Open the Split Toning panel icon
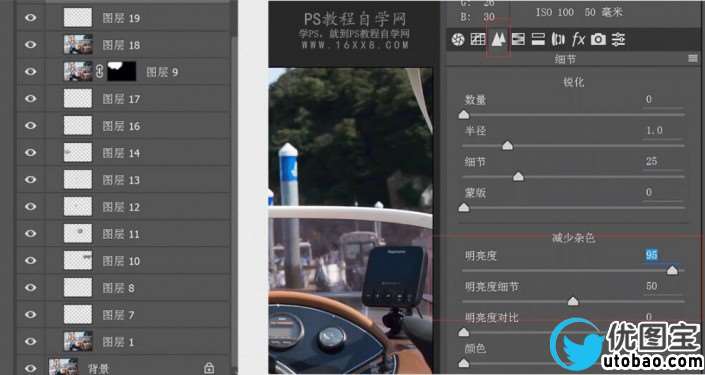Image resolution: width=705 pixels, height=375 pixels. 538,40
